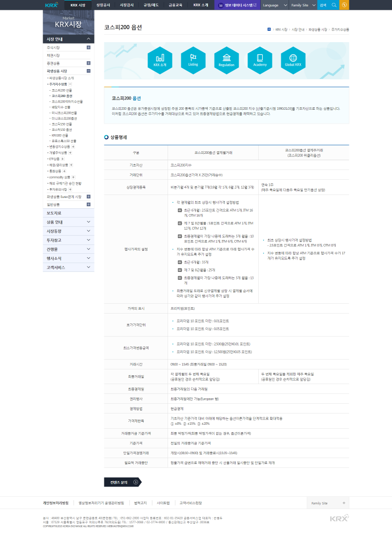The width and height of the screenshot is (392, 535).
Task: Select 금융교육 in top navigation
Action: tap(175, 5)
